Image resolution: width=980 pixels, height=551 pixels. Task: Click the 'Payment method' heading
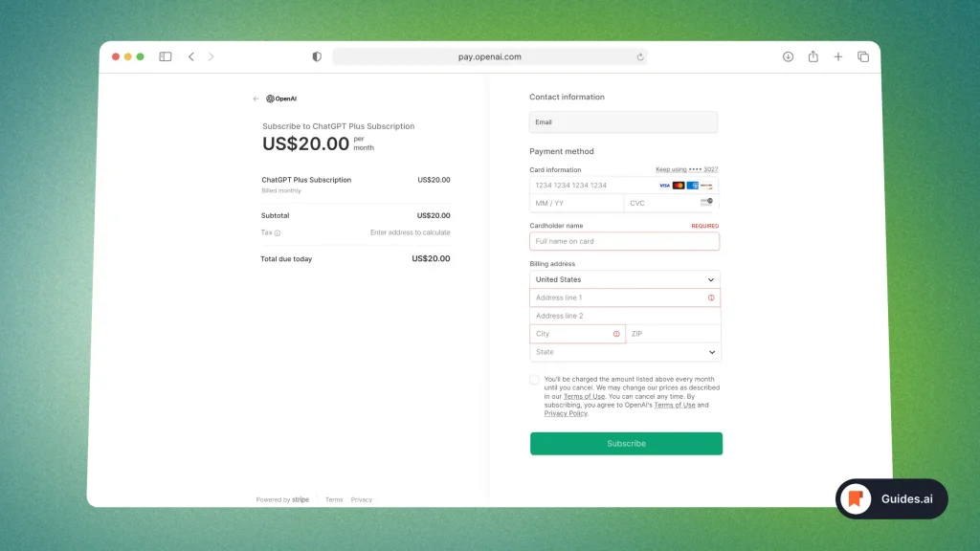(x=561, y=152)
